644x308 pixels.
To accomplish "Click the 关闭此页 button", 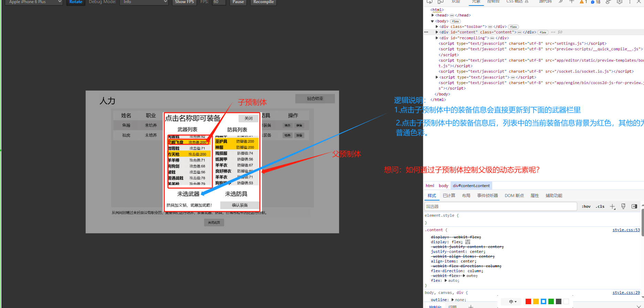I will coord(214,223).
